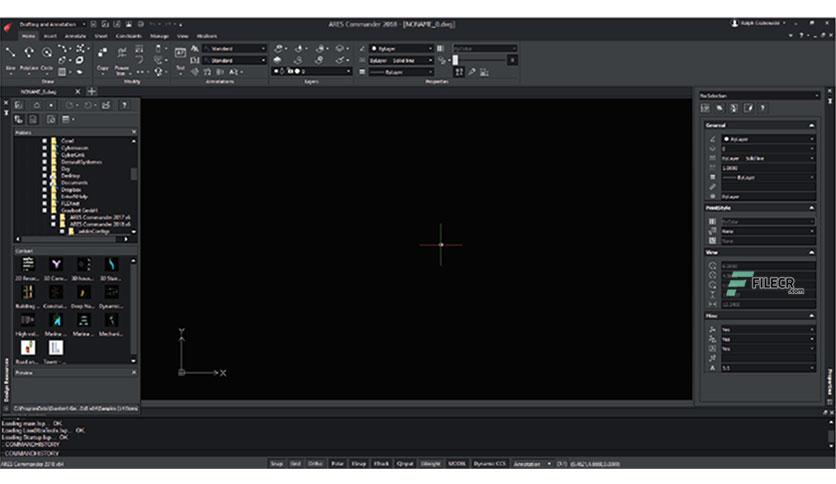Switch to the Sheet ribbon tab
The width and height of the screenshot is (836, 484).
(101, 36)
